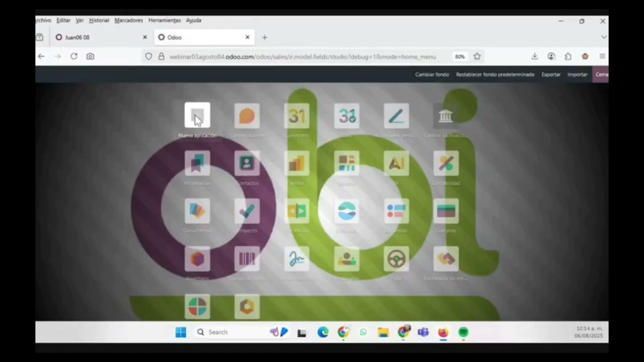Open the Inventario hexagon box app
This screenshot has height=362, width=644.
[197, 259]
